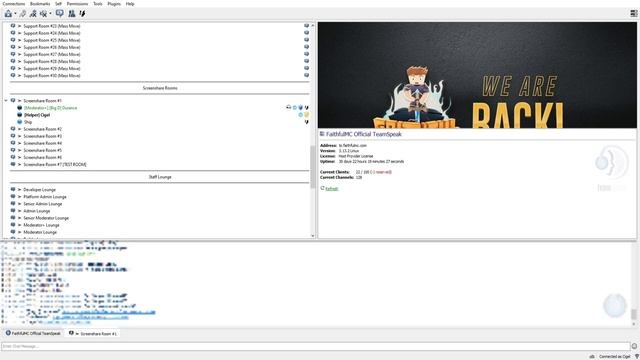This screenshot has width=640, height=360.
Task: Click the chat speech bubble toolbar icon
Action: (x=60, y=13)
